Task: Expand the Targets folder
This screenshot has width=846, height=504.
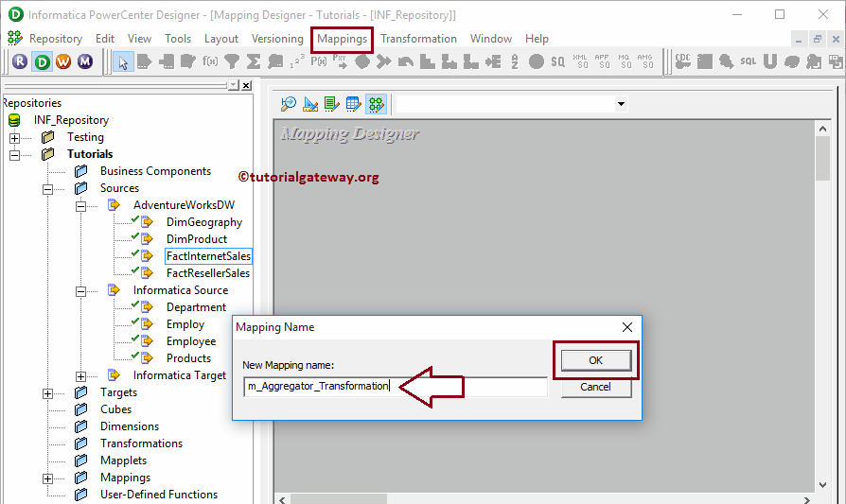Action: pos(47,392)
